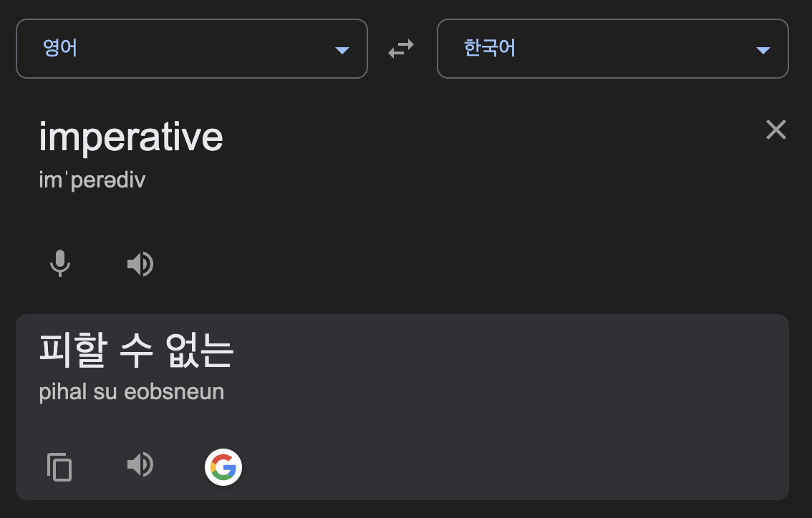Click the space between microphone and speaker icons
The width and height of the screenshot is (812, 518).
click(100, 264)
